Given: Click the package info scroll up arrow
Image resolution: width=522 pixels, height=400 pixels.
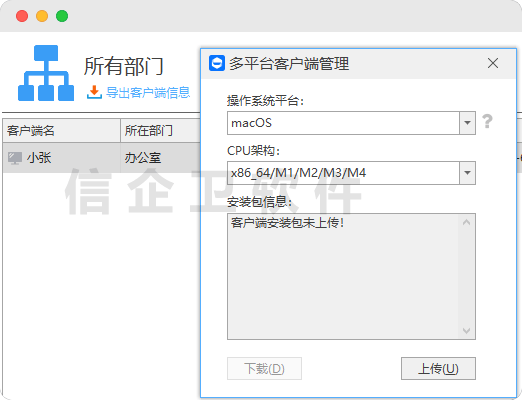Looking at the screenshot, I should click(x=467, y=222).
